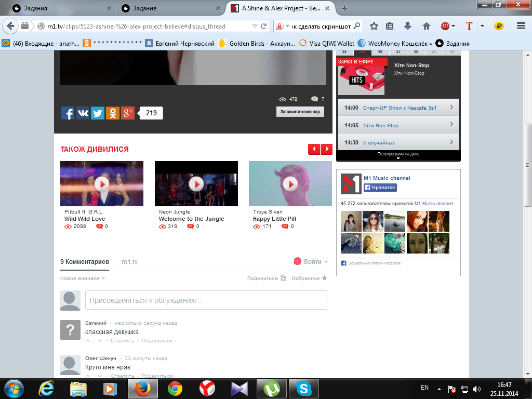532x399 pixels.
Task: Play Neon Jungle Welcome to the Jungle
Action: (196, 184)
